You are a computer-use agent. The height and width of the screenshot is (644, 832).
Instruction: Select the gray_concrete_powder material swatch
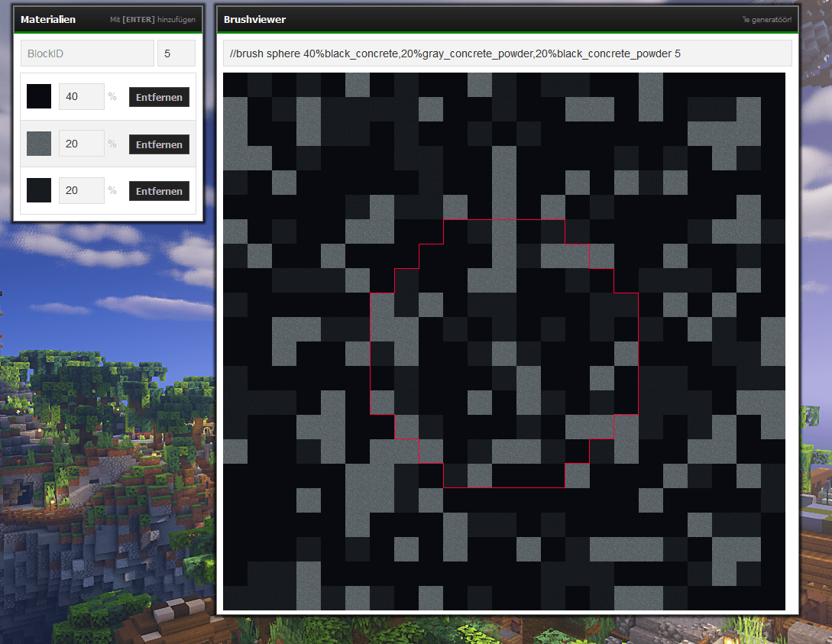point(38,144)
